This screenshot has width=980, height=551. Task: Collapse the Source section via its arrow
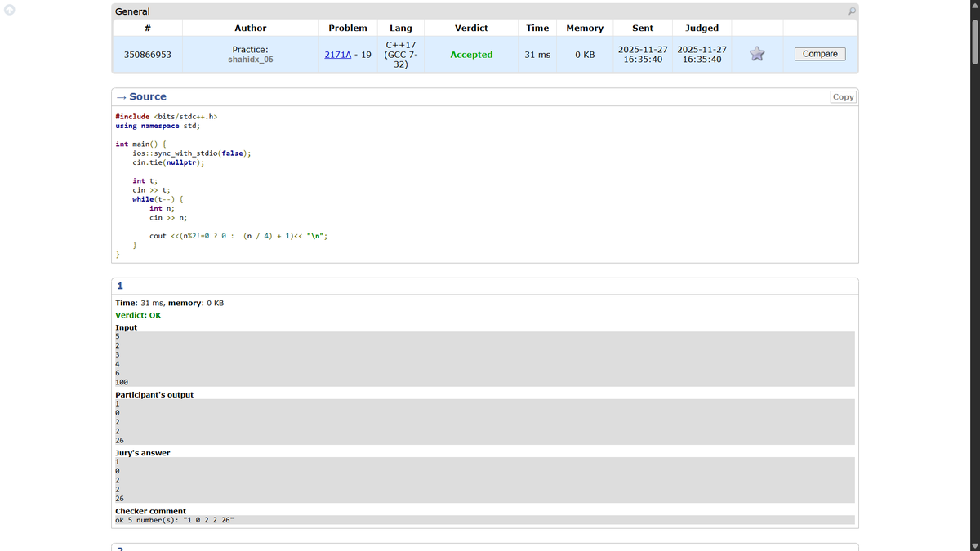click(x=121, y=96)
